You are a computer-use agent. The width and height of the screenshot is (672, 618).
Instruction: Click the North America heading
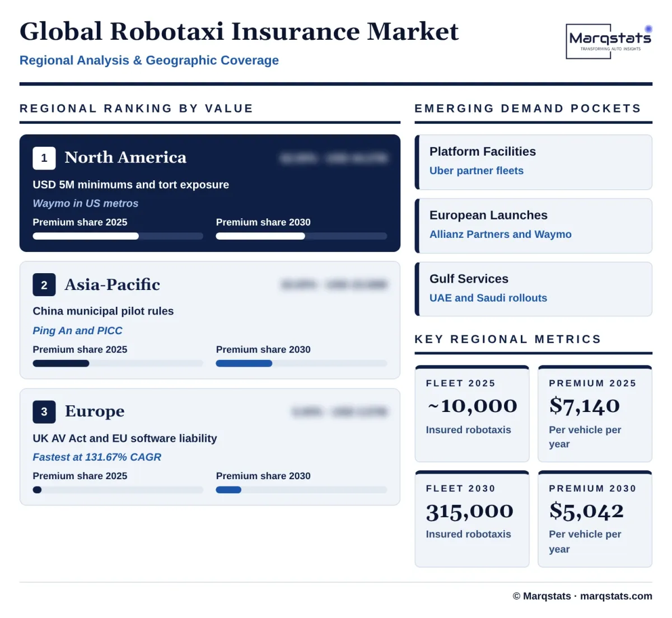[125, 157]
